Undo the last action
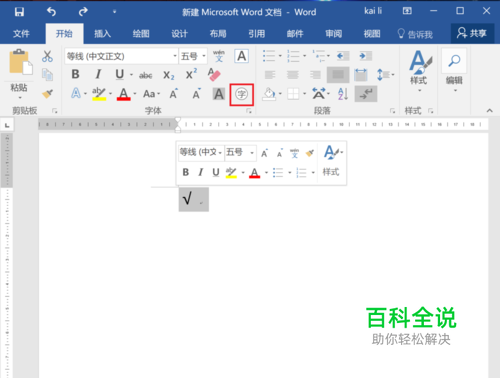 (51, 12)
